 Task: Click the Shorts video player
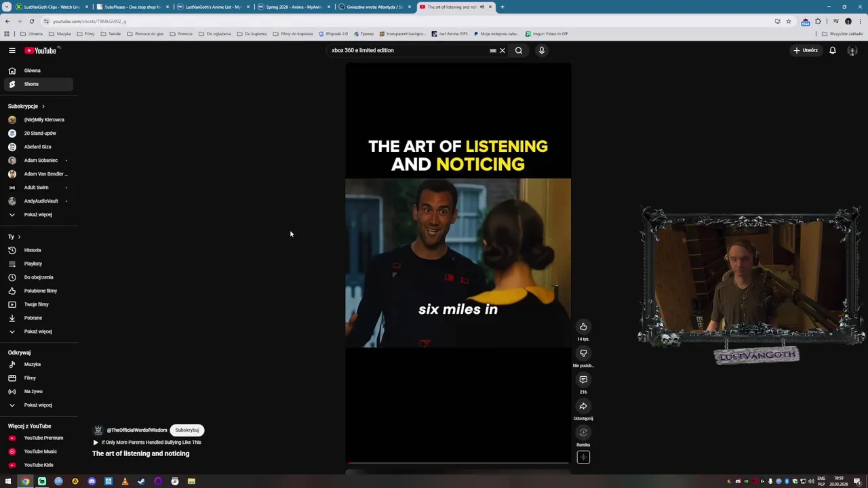458,263
